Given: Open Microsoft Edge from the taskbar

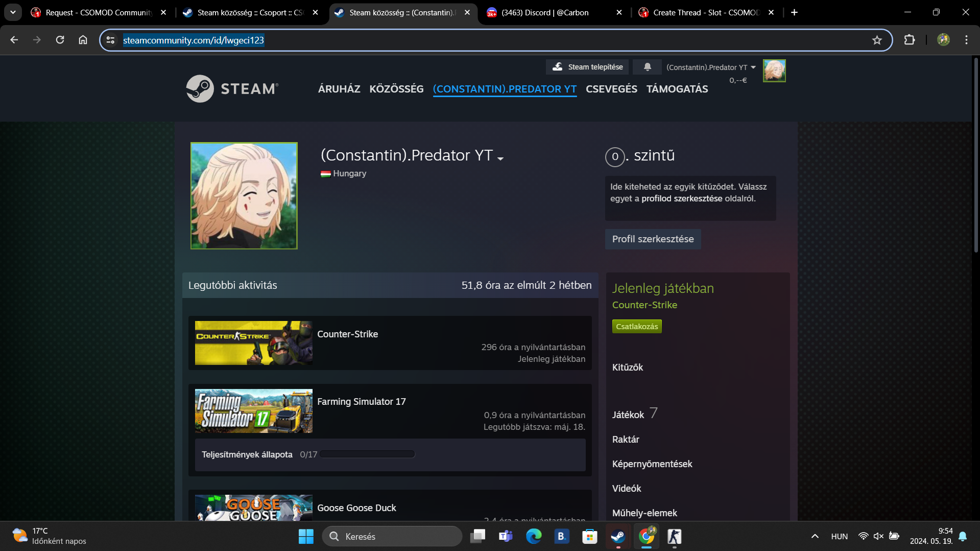Looking at the screenshot, I should coord(534,536).
